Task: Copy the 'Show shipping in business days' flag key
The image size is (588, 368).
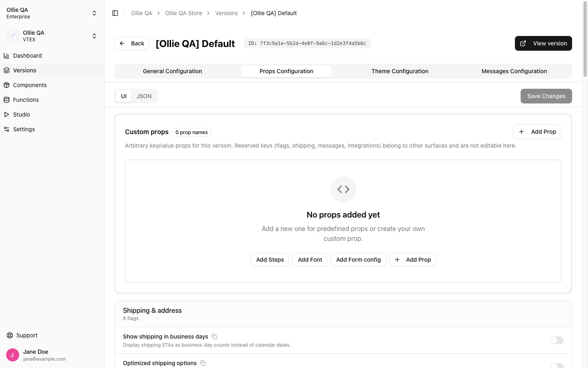Action: [214, 337]
